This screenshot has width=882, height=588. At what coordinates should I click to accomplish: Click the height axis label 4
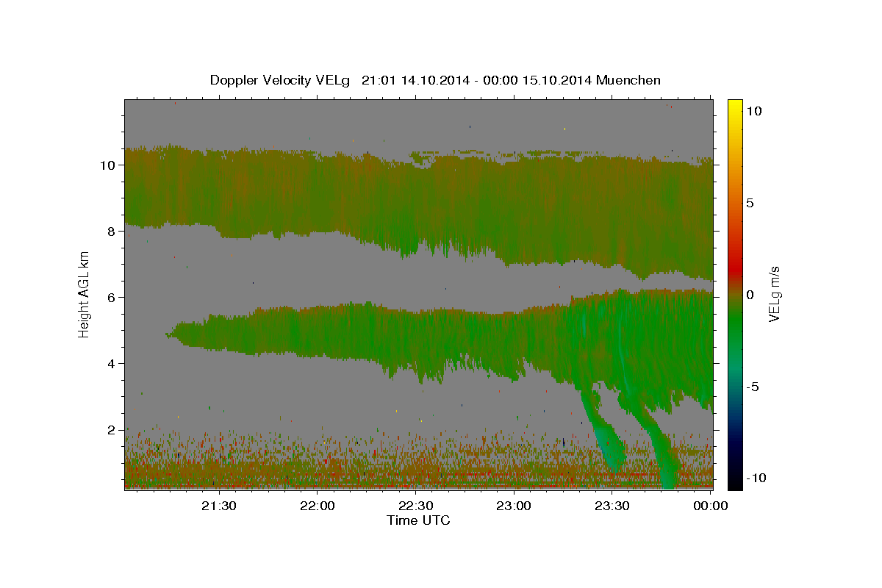point(111,364)
